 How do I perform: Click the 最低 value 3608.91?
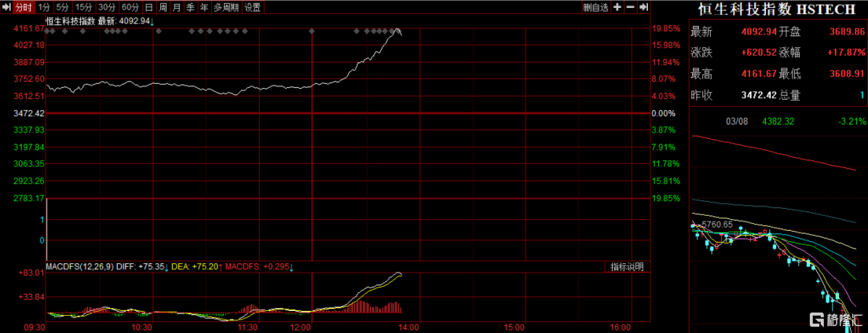[847, 74]
